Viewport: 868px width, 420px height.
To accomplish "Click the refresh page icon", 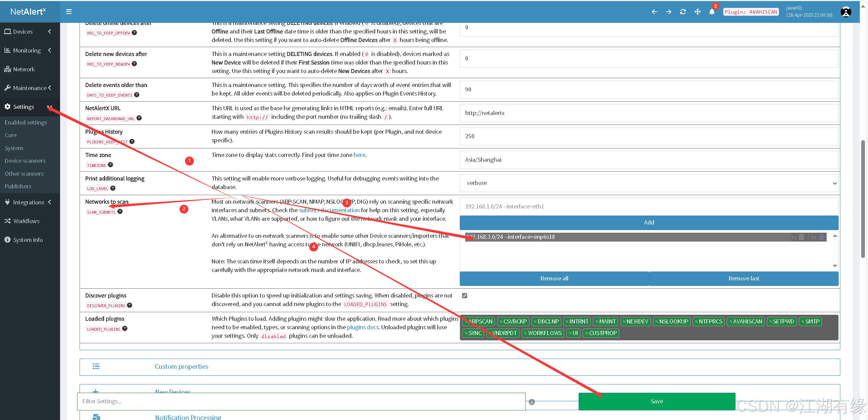I will click(x=683, y=12).
